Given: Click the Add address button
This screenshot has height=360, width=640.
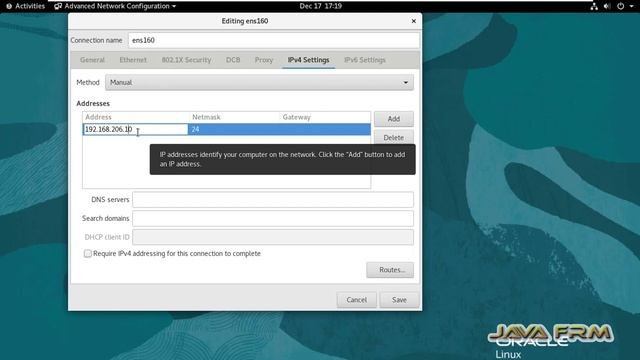Looking at the screenshot, I should click(394, 119).
